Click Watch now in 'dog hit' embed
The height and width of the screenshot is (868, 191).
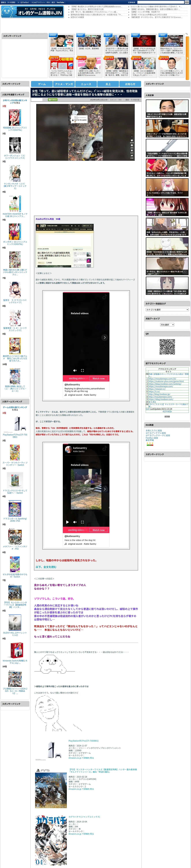pos(98,530)
